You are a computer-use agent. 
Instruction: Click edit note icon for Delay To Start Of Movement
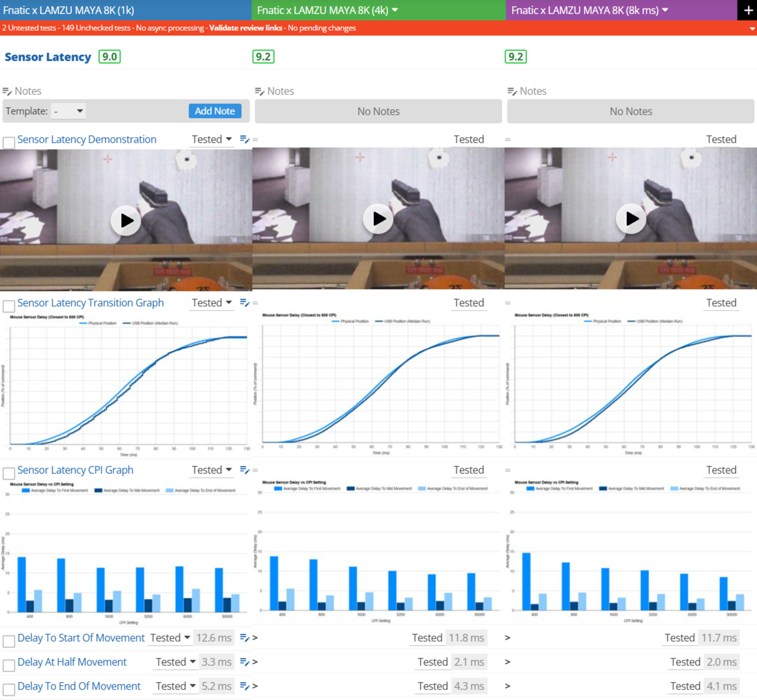(x=245, y=637)
